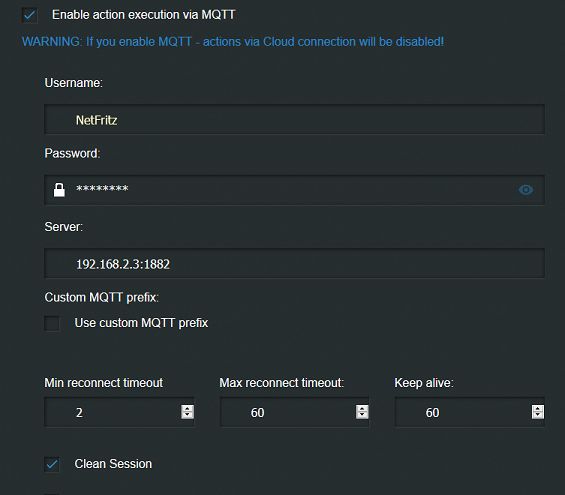
Task: Increase Keep alive value with the up arrow
Action: (x=538, y=409)
